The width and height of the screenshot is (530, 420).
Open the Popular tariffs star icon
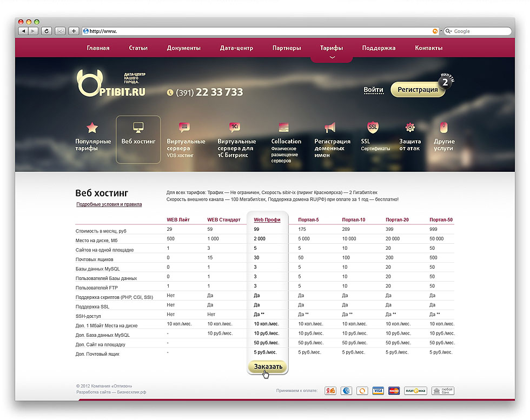click(x=92, y=128)
